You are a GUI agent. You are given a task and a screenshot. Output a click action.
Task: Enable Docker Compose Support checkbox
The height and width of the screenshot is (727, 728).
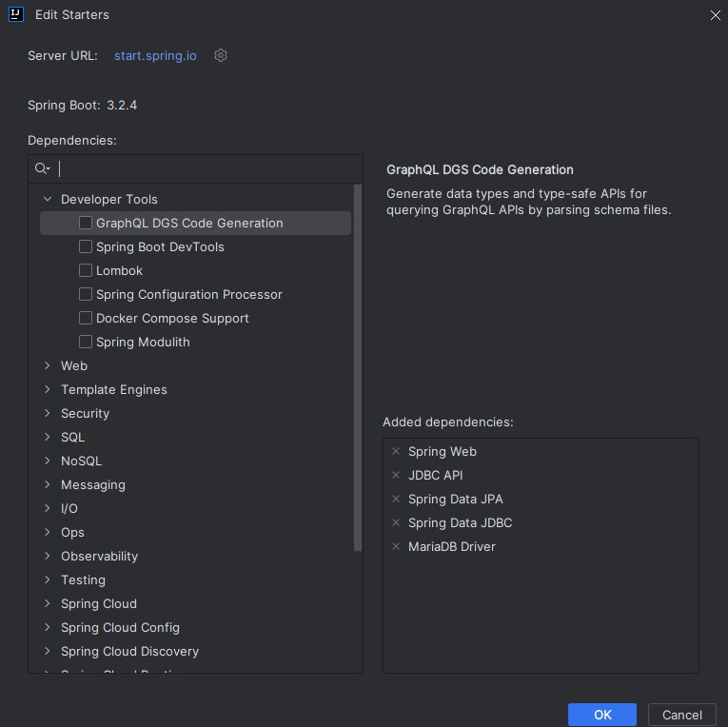tap(86, 318)
